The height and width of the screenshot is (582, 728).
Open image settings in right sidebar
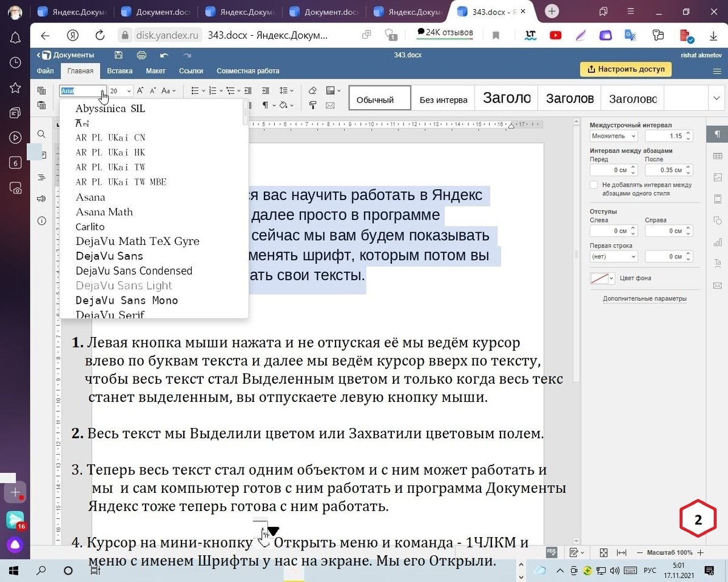(718, 178)
